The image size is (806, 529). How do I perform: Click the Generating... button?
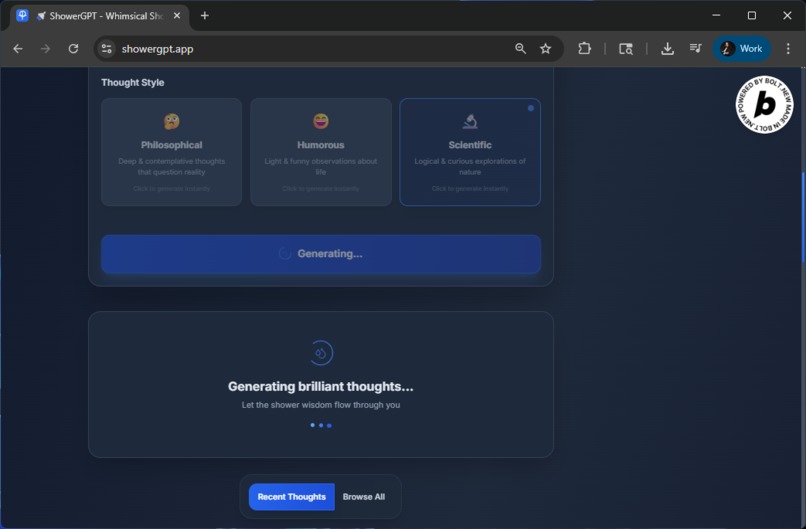point(321,254)
